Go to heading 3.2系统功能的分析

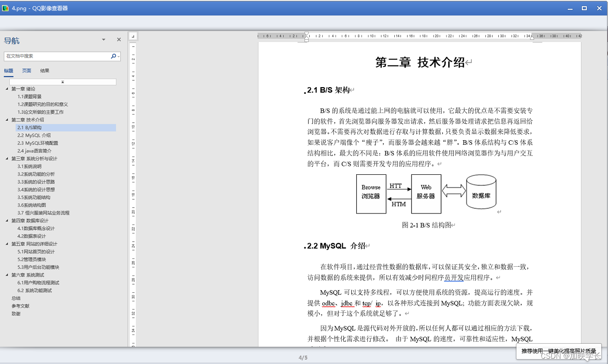coord(36,174)
